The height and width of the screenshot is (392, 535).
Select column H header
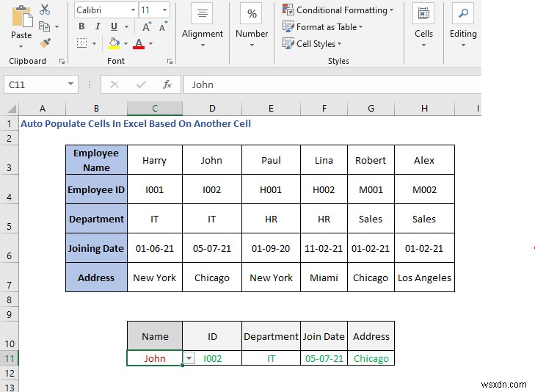(424, 109)
